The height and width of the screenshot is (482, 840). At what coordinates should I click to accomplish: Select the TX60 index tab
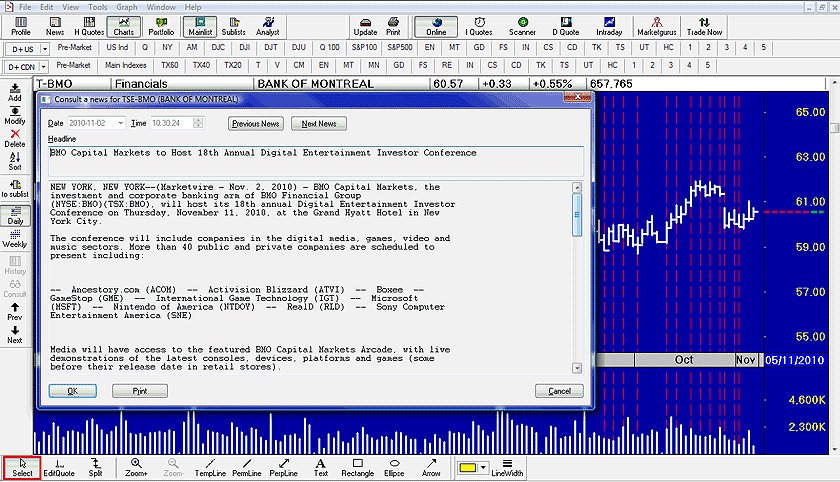170,65
